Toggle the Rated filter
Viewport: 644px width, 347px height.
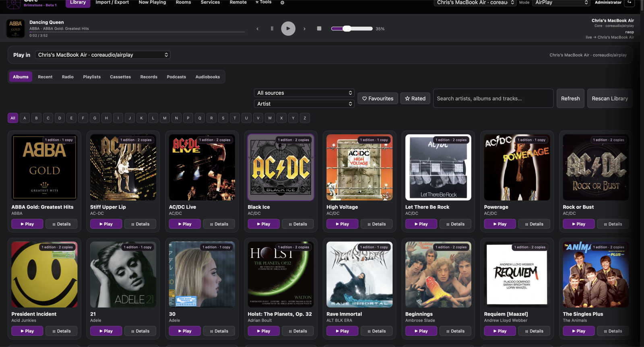click(x=415, y=98)
